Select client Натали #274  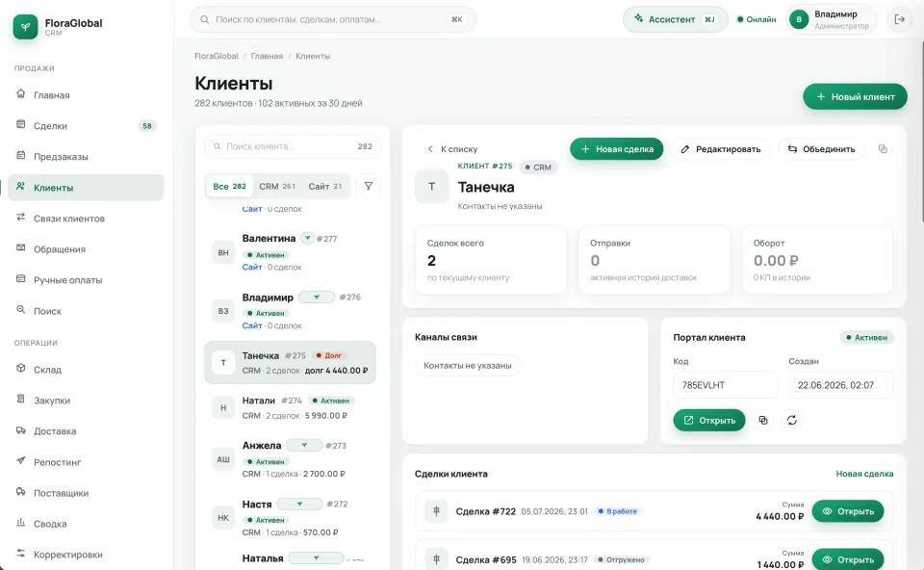pos(290,408)
